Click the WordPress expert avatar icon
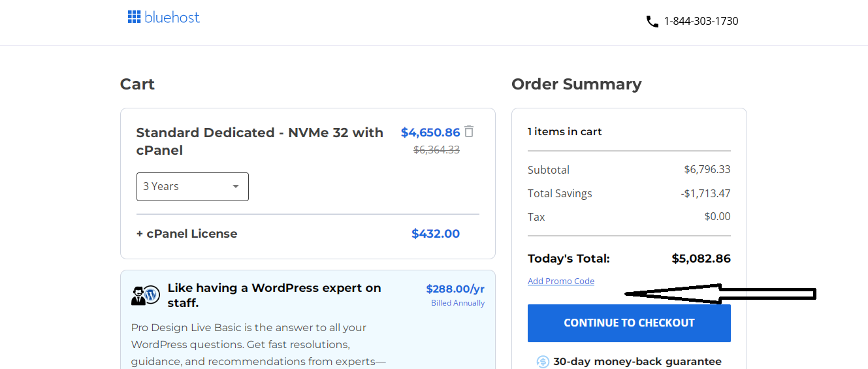Screen dimensions: 868x369 (x=145, y=295)
